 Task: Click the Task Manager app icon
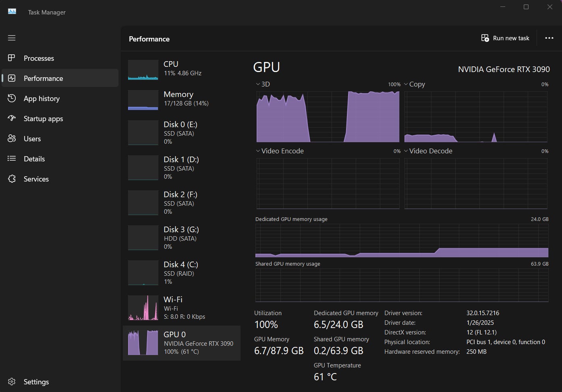point(12,12)
